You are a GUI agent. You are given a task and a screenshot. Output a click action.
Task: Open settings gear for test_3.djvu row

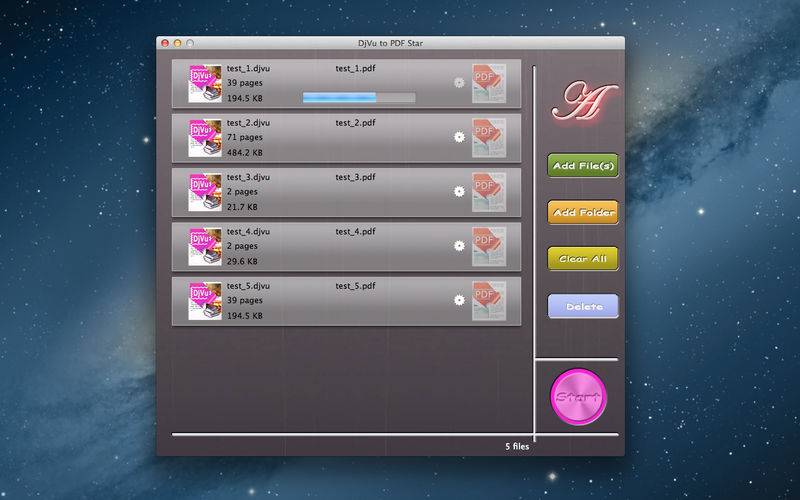point(459,191)
